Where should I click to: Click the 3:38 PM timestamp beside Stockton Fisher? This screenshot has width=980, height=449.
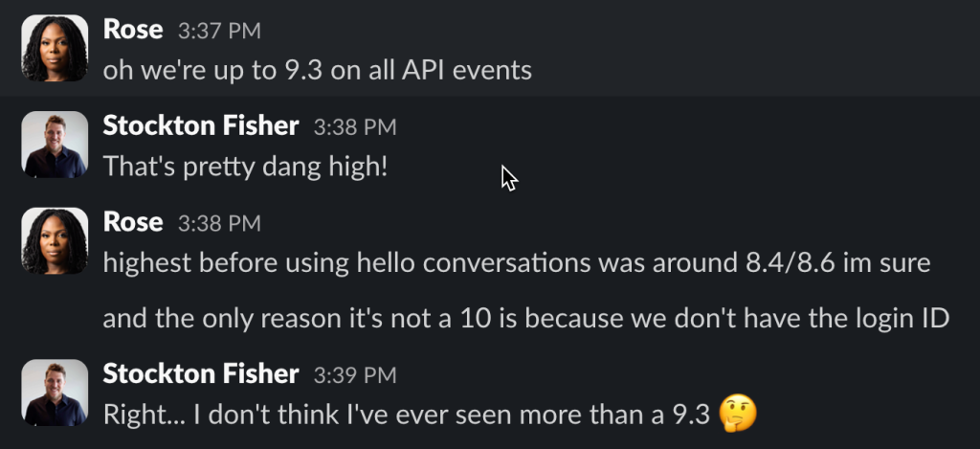(355, 127)
